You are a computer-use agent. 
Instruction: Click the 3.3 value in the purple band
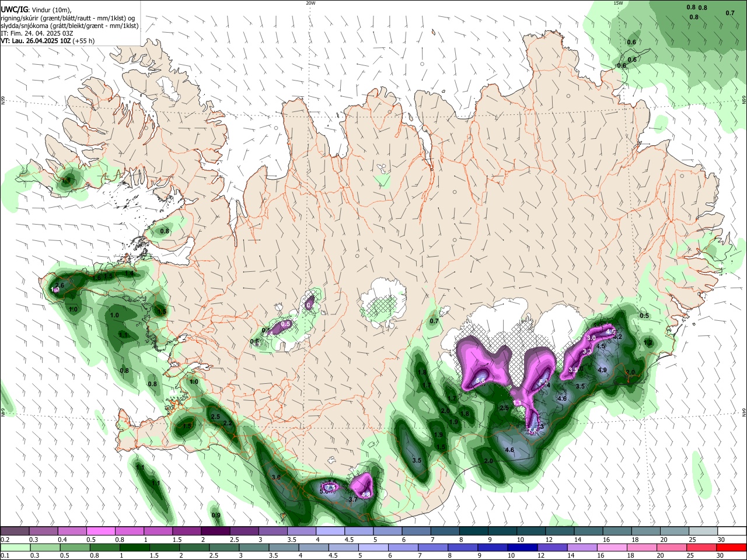pos(587,351)
